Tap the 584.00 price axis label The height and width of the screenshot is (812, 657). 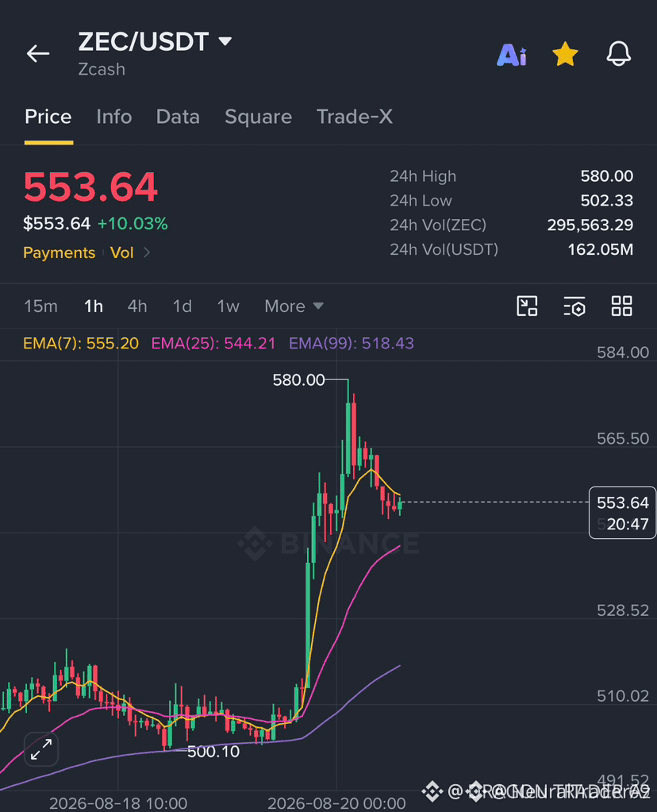pyautogui.click(x=623, y=352)
